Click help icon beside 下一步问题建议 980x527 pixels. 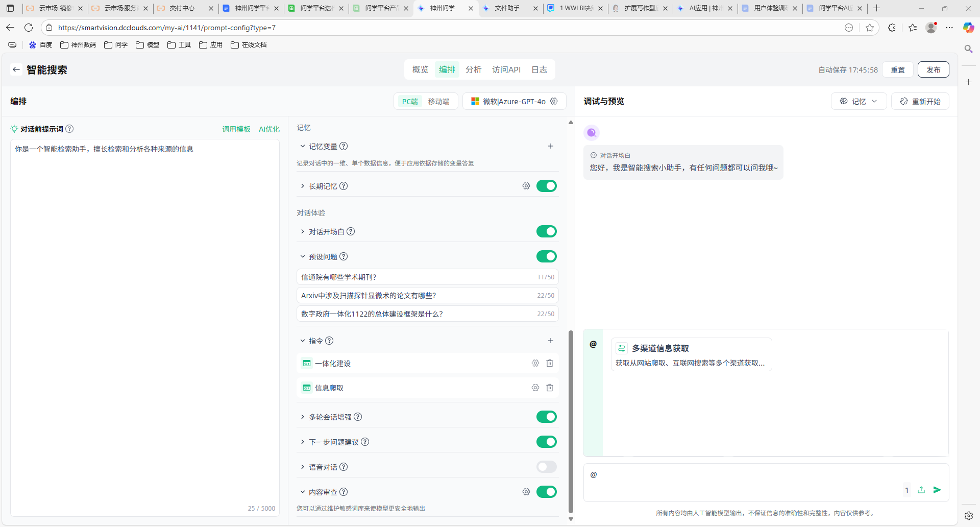click(365, 442)
